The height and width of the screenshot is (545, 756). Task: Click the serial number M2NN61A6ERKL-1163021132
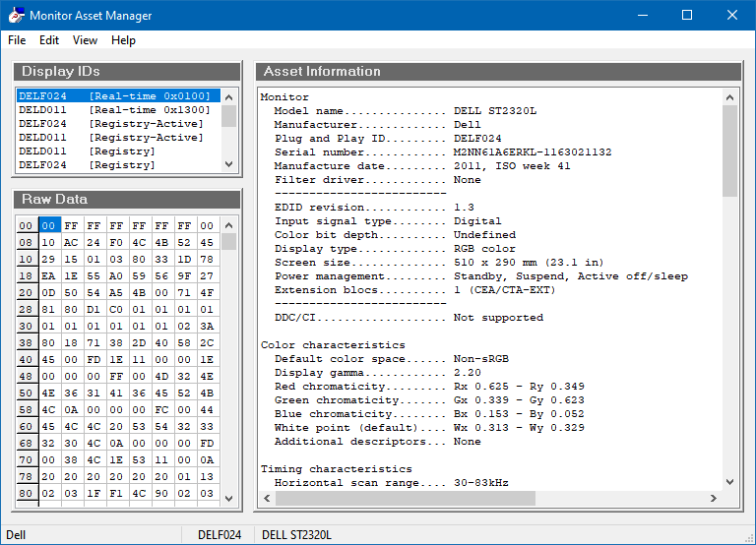coord(533,152)
